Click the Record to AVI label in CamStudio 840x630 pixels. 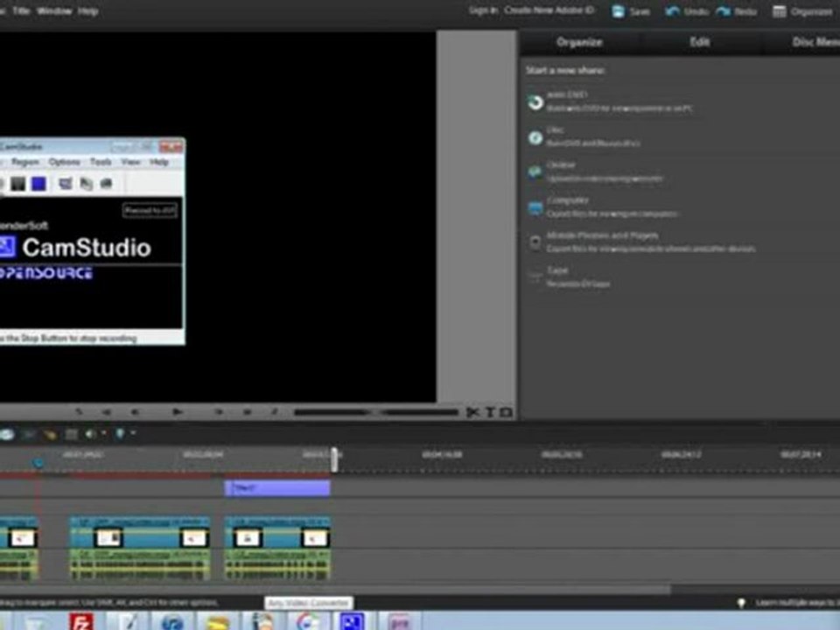tap(150, 211)
